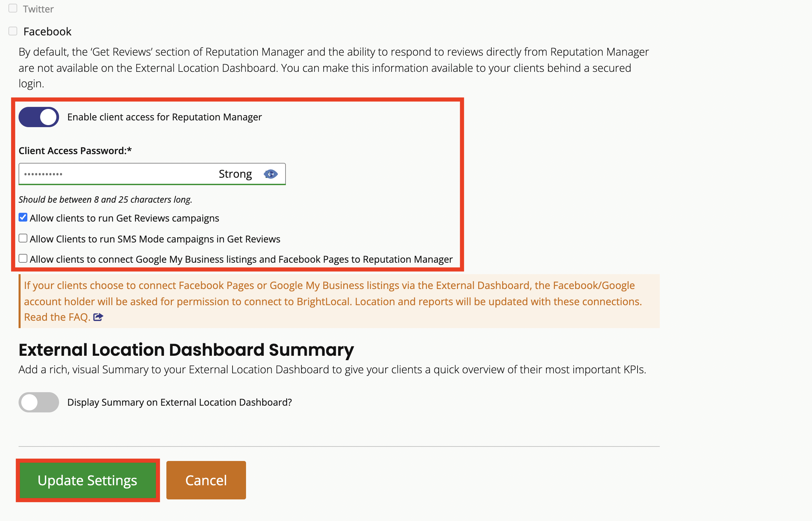
Task: Click the External Location Dashboard Summary heading
Action: coord(186,349)
